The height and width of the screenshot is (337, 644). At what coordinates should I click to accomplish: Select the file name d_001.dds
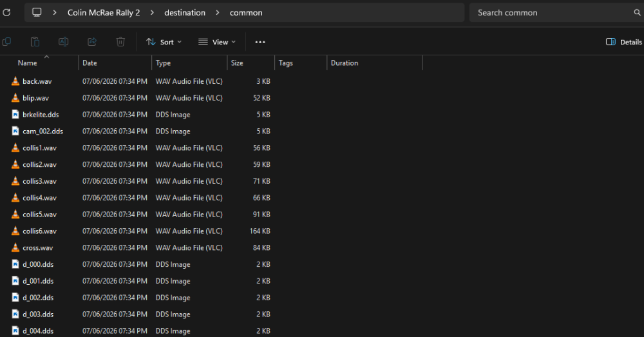38,281
